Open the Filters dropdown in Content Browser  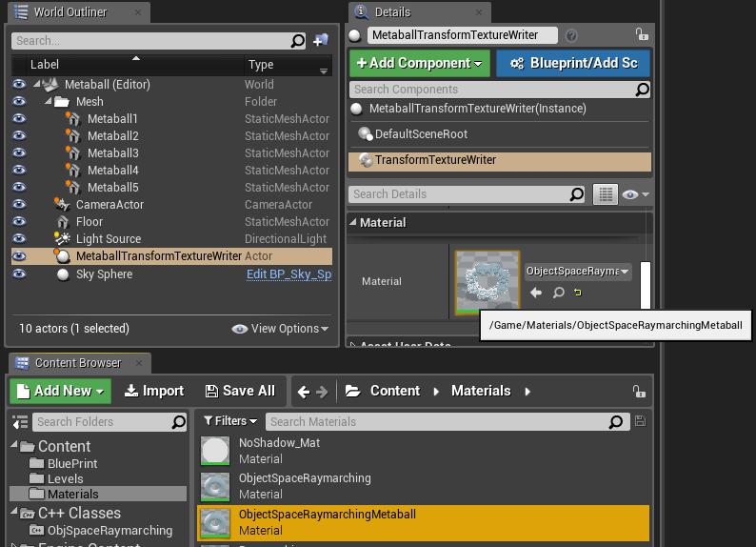230,421
